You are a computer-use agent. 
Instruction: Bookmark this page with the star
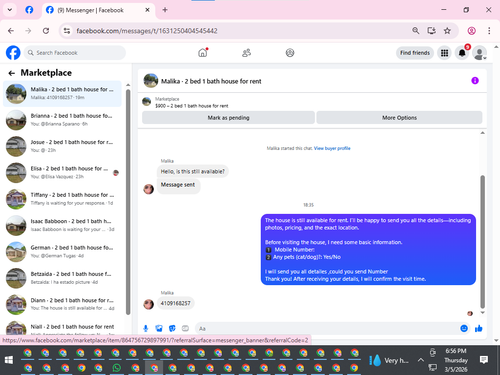(447, 31)
